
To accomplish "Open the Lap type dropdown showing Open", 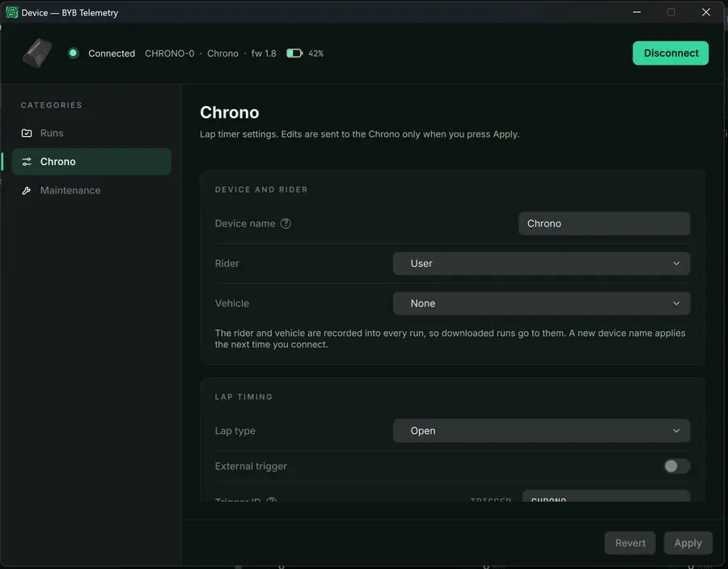I will point(541,431).
